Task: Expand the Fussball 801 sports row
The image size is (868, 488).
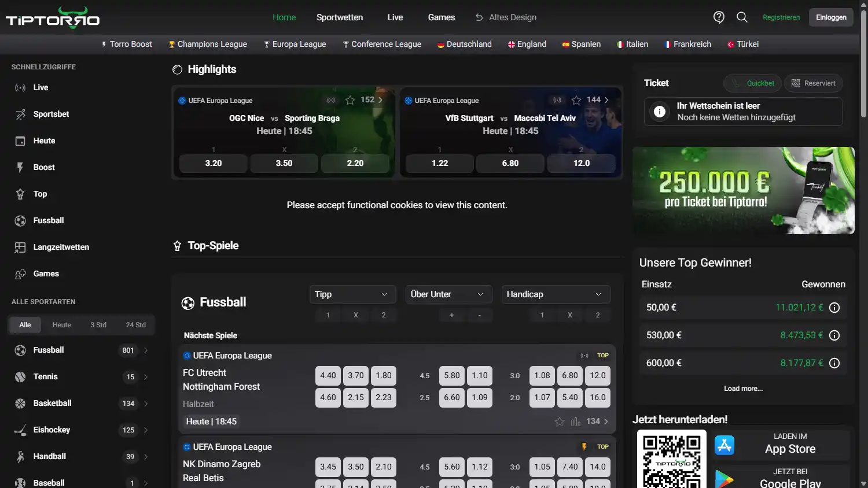Action: 82,350
